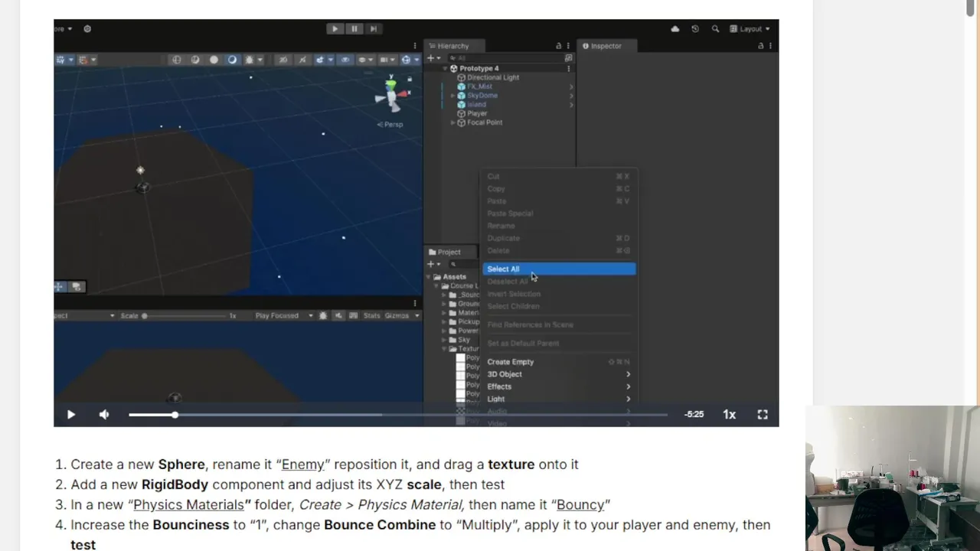Expand the Focal Point tree arrow
This screenshot has height=551, width=980.
(452, 122)
